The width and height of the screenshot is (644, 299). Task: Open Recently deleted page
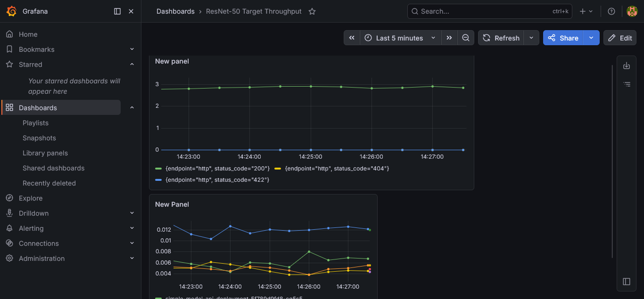coord(49,183)
